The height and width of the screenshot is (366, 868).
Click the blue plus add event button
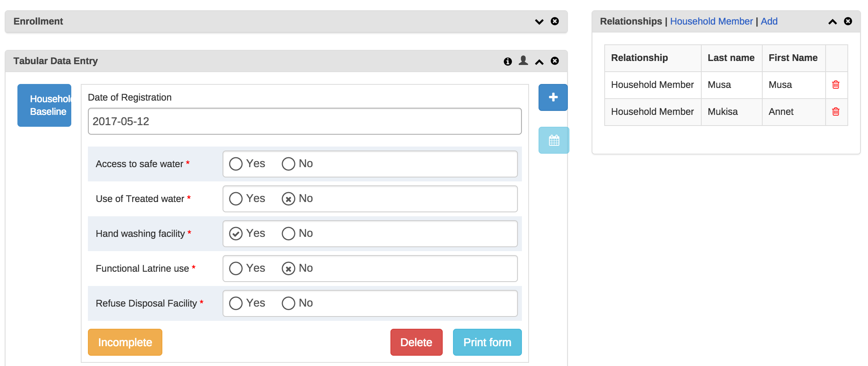point(553,97)
